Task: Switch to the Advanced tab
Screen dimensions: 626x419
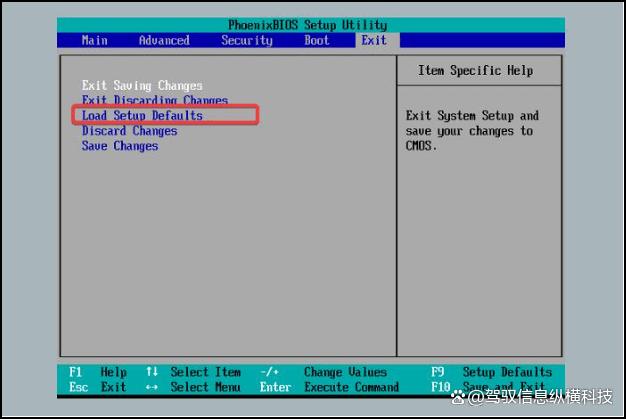Action: click(x=164, y=40)
